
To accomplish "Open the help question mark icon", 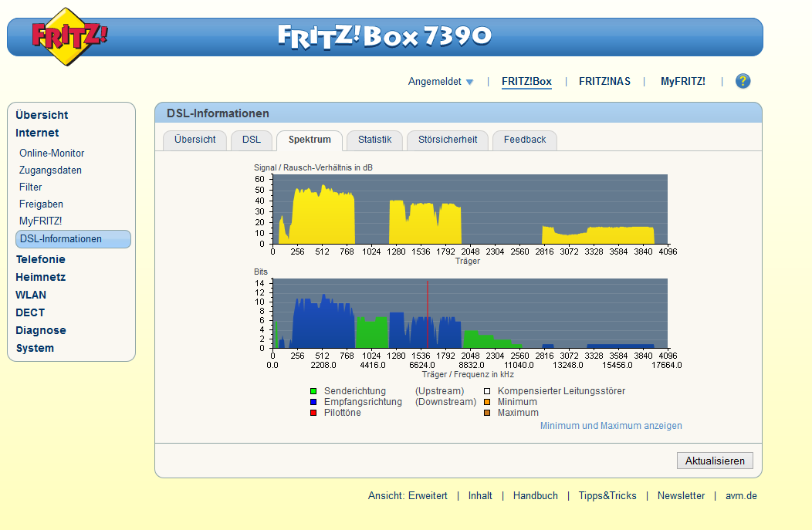I will coord(743,81).
